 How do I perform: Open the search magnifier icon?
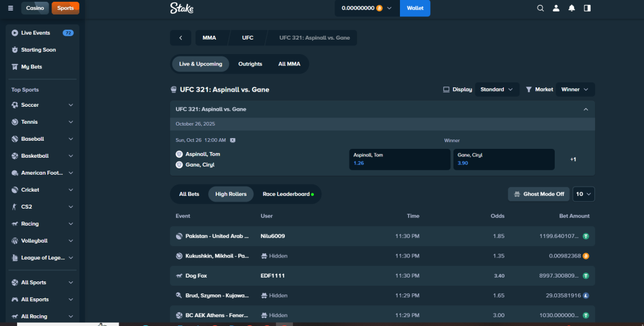(x=540, y=8)
